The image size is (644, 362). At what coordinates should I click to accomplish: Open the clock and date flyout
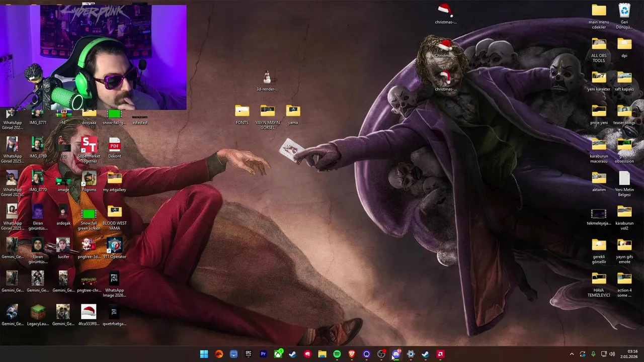coord(629,354)
